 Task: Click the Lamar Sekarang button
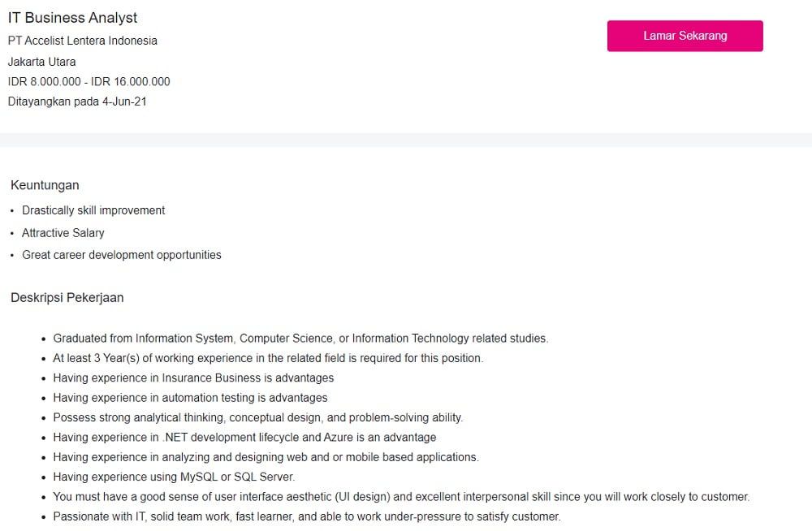tap(685, 36)
